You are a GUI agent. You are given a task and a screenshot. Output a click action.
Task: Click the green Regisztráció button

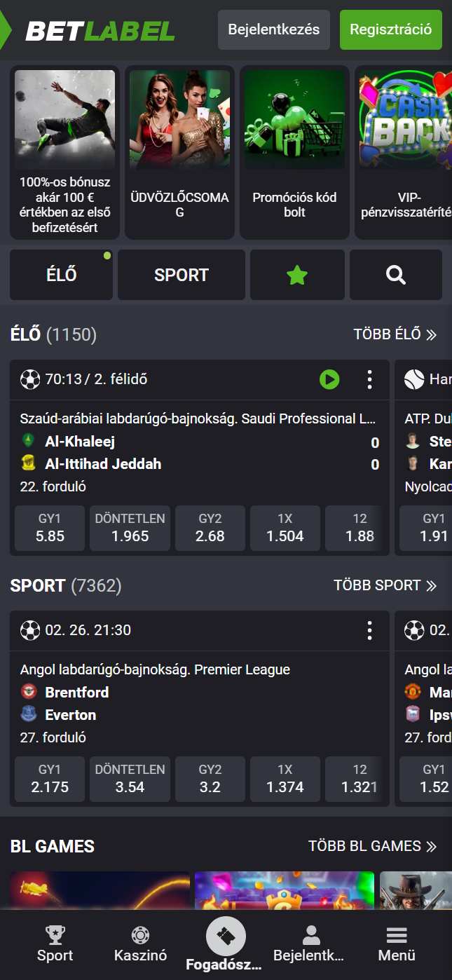point(391,30)
